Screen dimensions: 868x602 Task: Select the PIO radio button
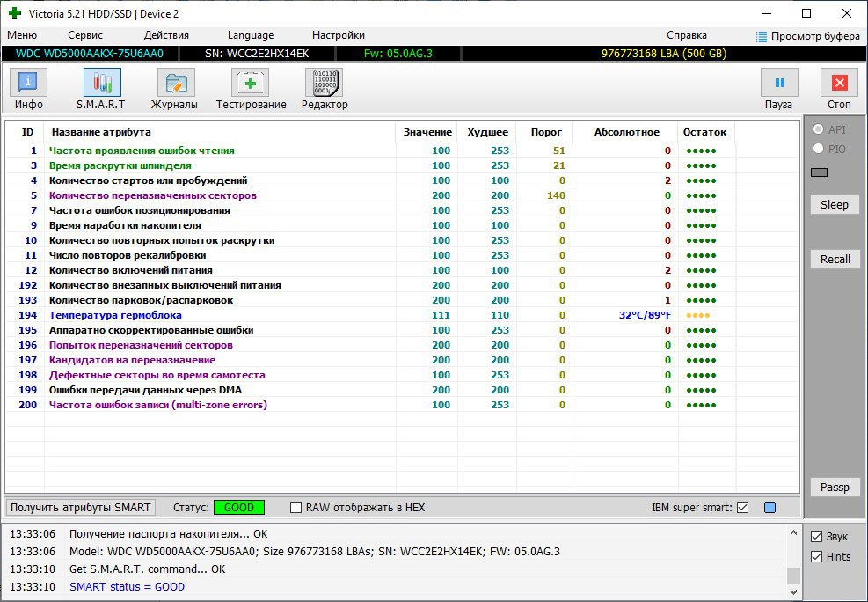[x=818, y=149]
